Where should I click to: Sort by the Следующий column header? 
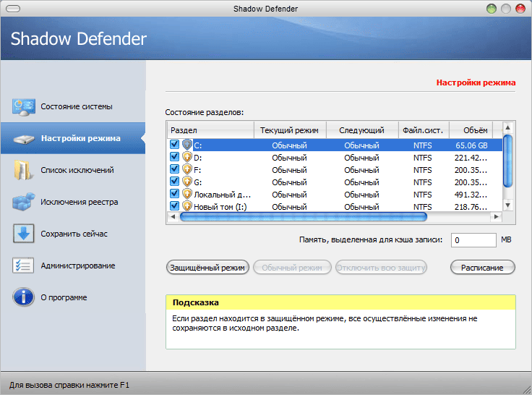[x=361, y=130]
